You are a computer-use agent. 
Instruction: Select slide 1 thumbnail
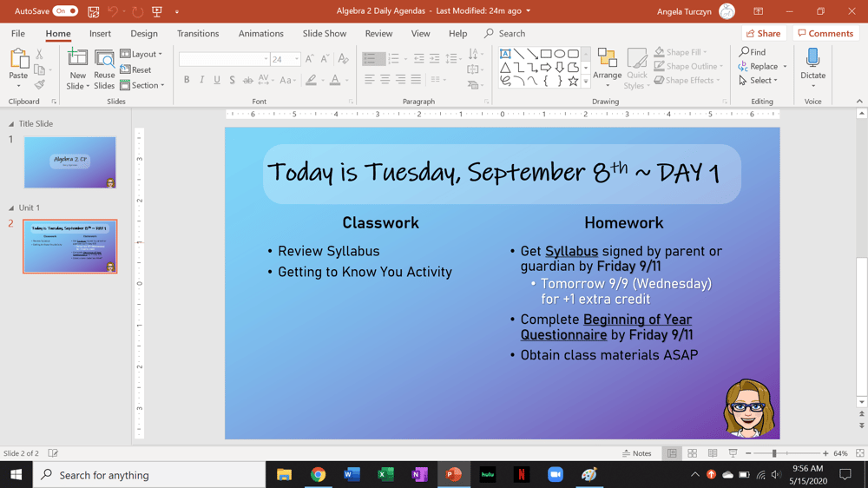tap(69, 162)
